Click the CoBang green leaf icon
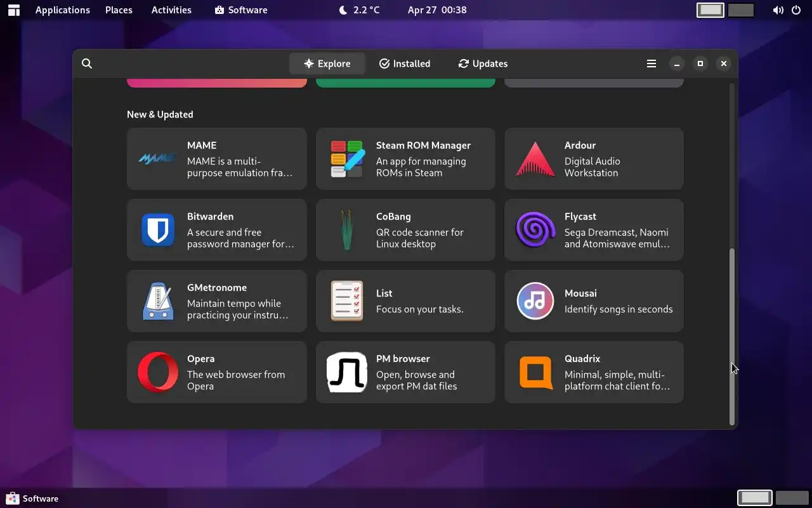Viewport: 812px width, 508px height. click(x=347, y=230)
